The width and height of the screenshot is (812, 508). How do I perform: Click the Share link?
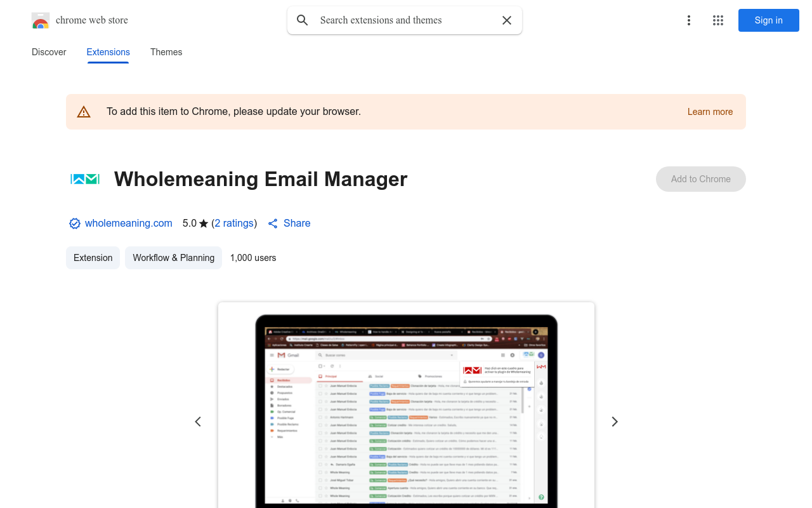(x=289, y=223)
